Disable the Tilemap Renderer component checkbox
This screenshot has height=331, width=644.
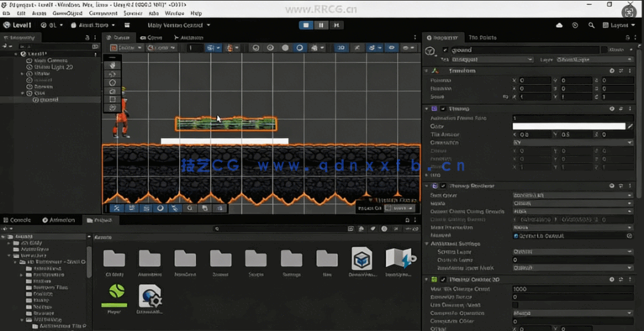pos(443,186)
